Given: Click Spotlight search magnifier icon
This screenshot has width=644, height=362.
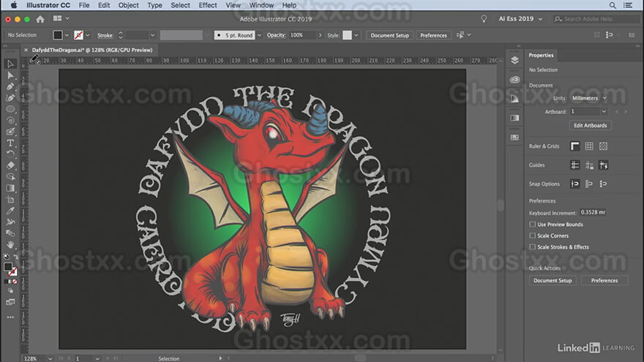Looking at the screenshot, I should click(x=613, y=5).
